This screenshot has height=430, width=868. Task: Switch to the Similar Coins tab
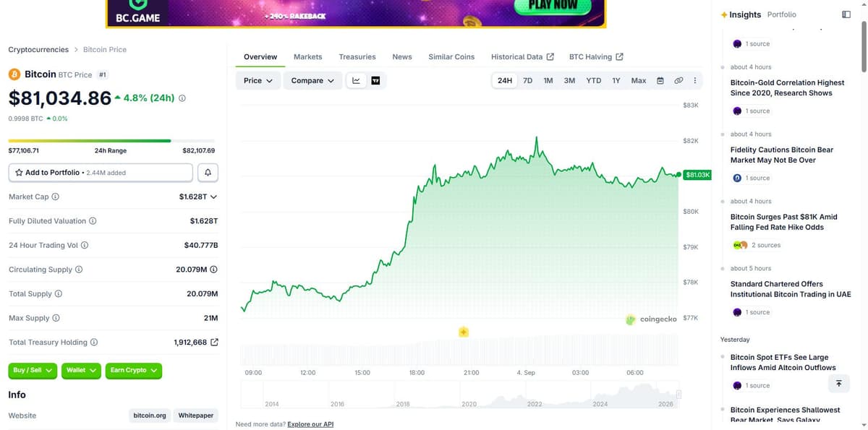point(451,56)
